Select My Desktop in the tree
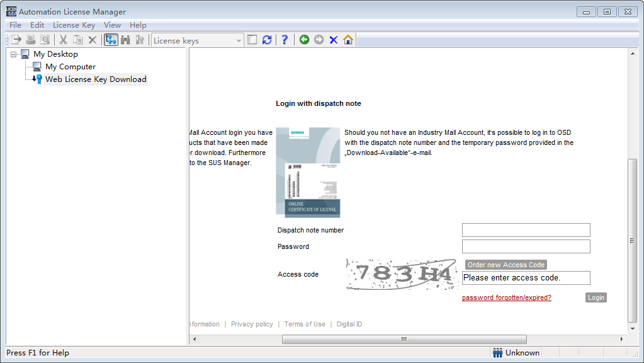 point(55,54)
